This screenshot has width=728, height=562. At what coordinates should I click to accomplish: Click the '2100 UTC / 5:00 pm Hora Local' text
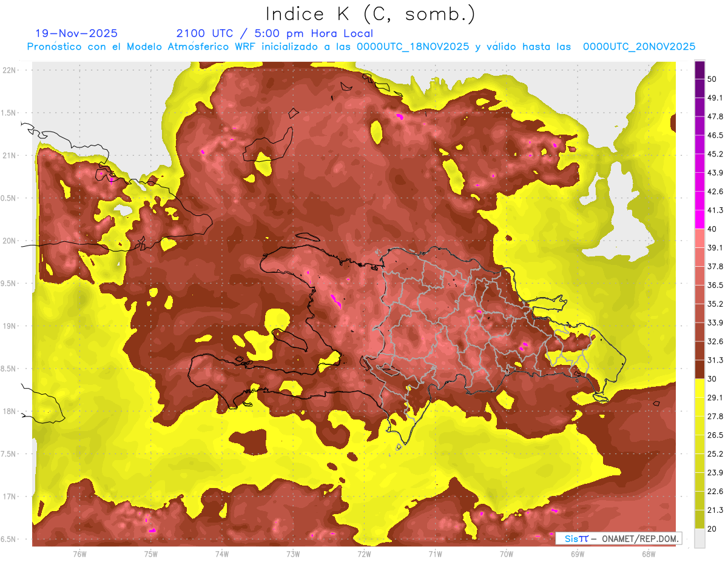pyautogui.click(x=275, y=33)
